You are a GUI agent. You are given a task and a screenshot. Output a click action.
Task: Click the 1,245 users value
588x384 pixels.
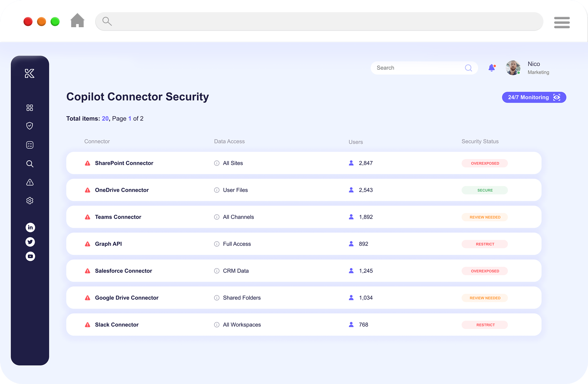click(366, 271)
